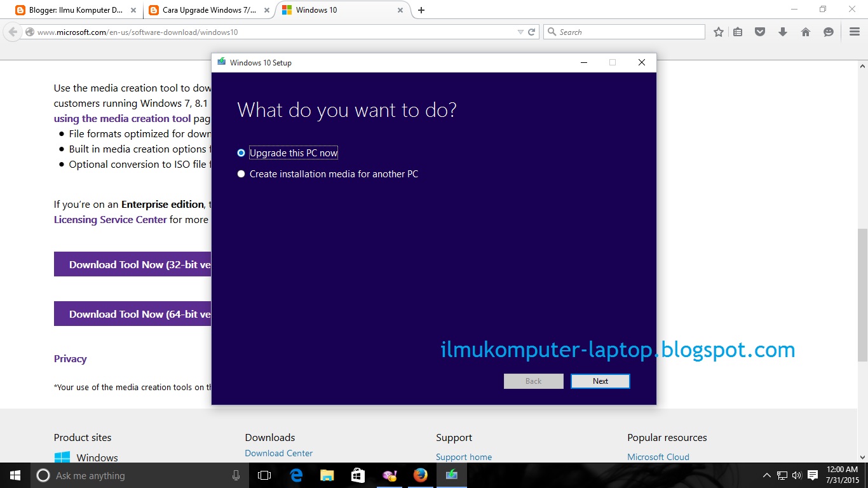Open File Explorer from taskbar
Image resolution: width=868 pixels, height=488 pixels.
click(x=327, y=475)
